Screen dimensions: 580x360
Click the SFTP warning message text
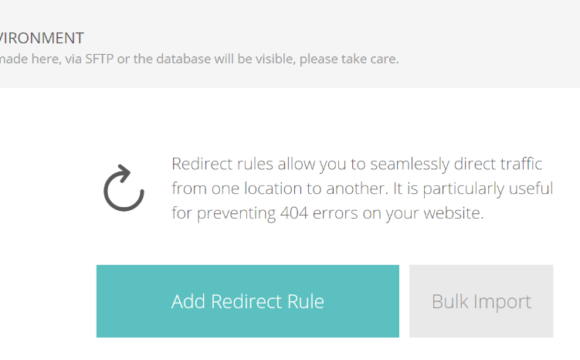199,59
